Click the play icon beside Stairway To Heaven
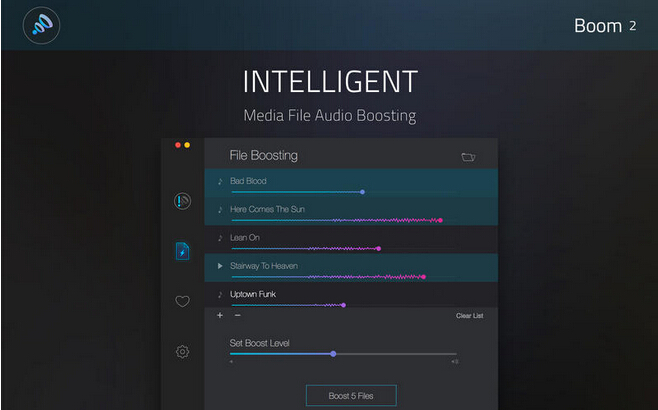Viewport: 658px width, 410px height. pyautogui.click(x=220, y=266)
